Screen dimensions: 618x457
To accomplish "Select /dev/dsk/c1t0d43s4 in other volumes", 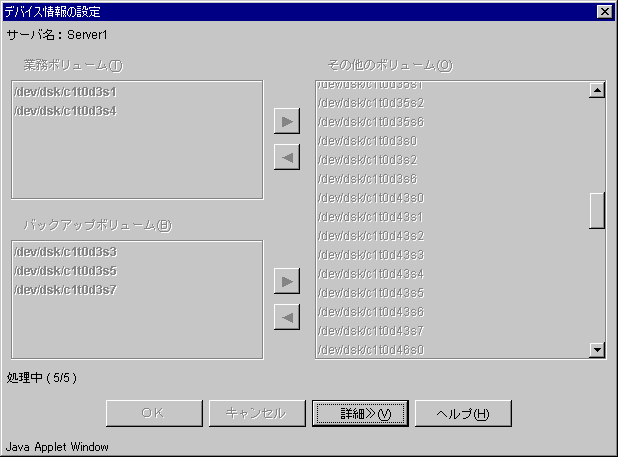I will [x=371, y=274].
